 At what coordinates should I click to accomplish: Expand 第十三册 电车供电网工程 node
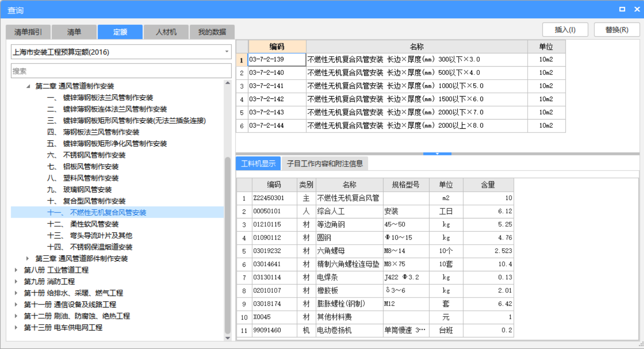pos(17,327)
